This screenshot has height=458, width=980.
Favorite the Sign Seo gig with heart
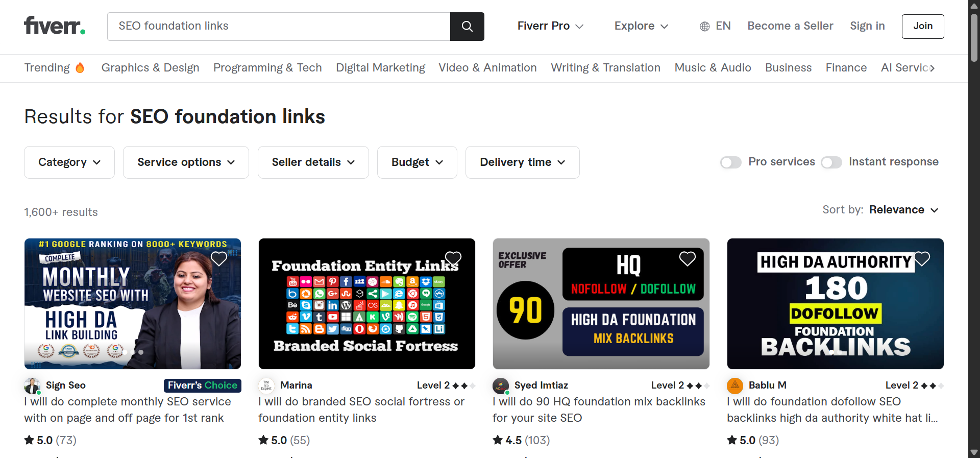pos(219,259)
